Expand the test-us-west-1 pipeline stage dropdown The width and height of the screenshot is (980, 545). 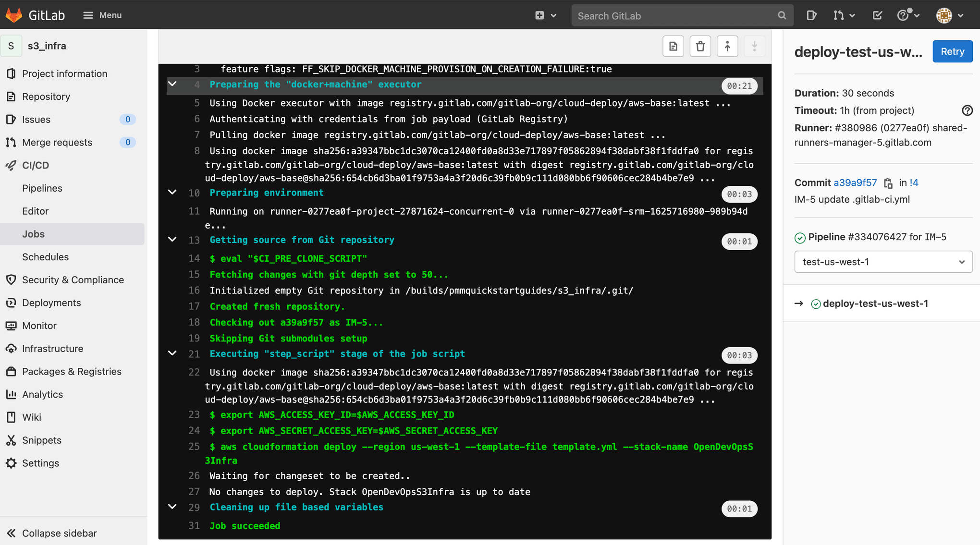pos(961,261)
